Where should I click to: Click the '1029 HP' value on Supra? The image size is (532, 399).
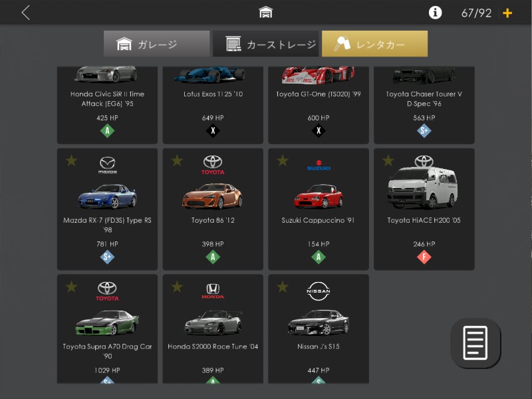point(107,370)
